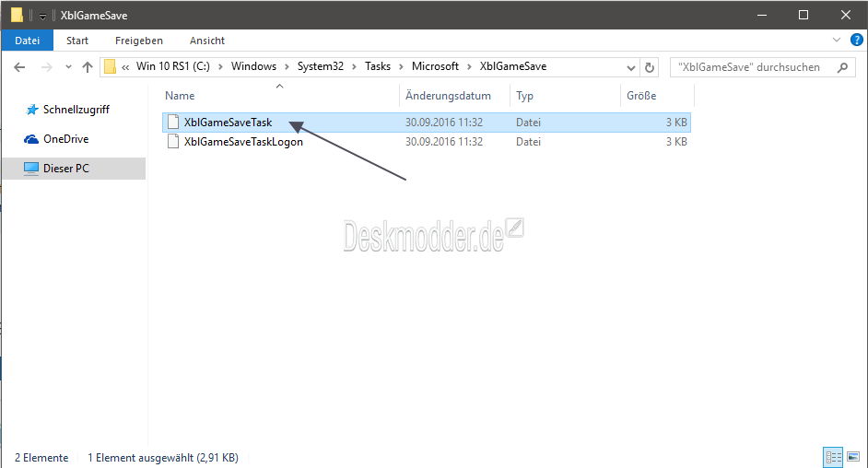The width and height of the screenshot is (868, 468).
Task: Expand the ribbon with chevron
Action: pos(837,40)
